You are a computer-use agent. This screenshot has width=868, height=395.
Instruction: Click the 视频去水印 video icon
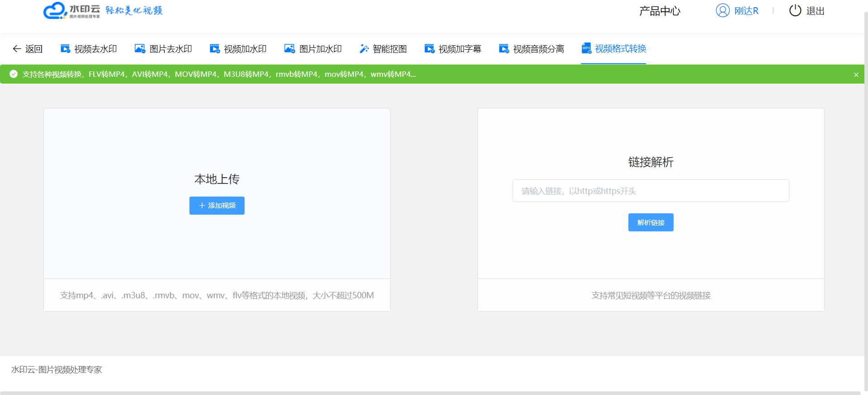point(66,49)
